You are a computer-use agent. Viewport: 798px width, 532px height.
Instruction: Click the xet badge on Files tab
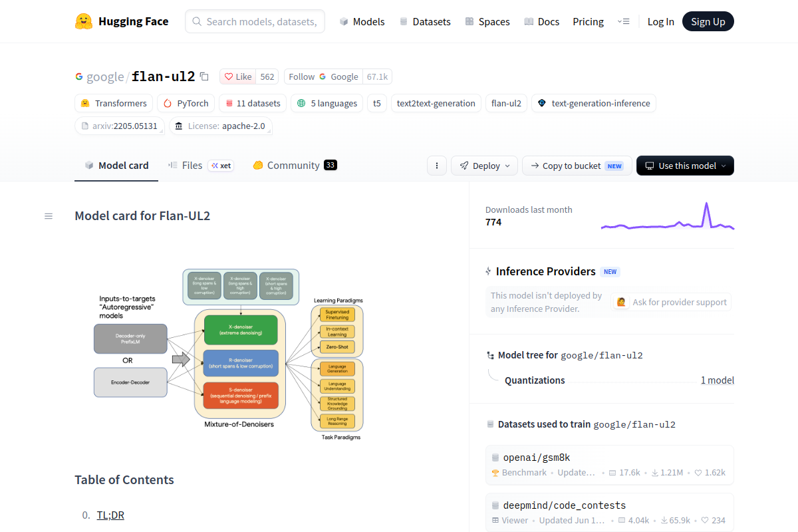coord(221,166)
